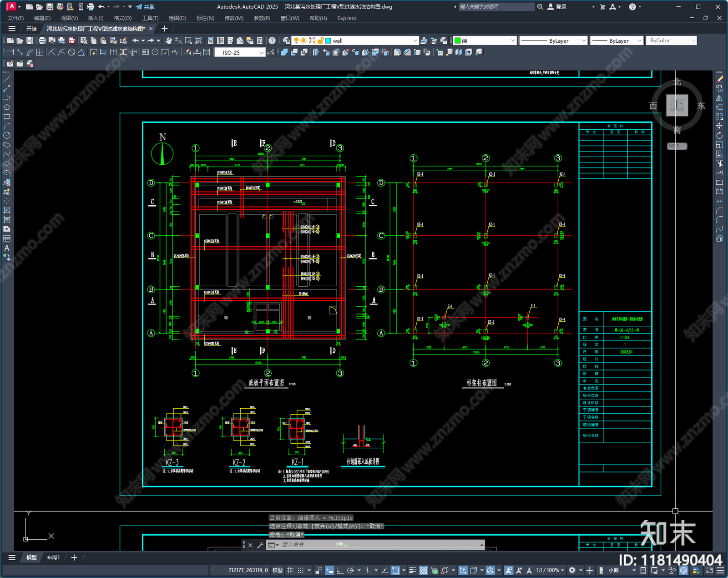Toggle transparency display in status bar

pos(423,570)
